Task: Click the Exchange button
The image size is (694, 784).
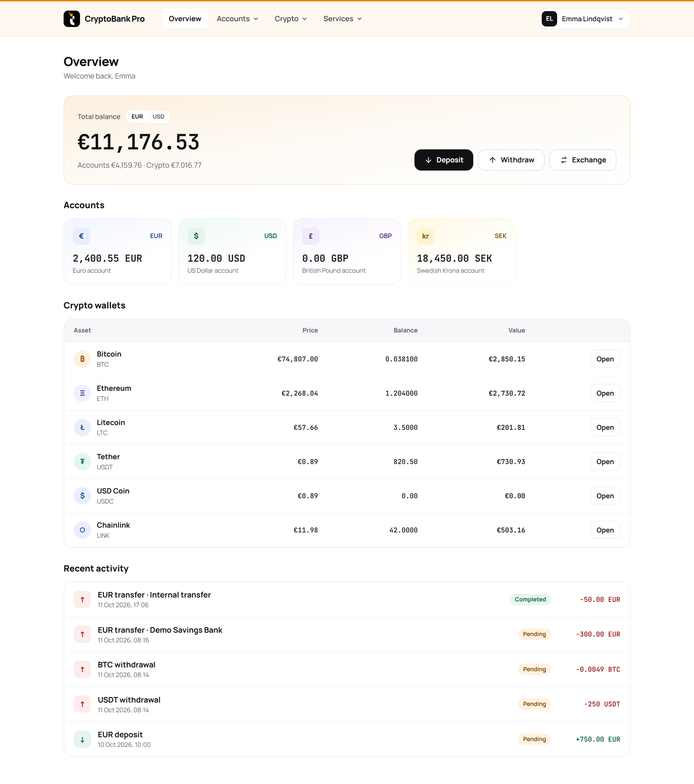Action: (x=583, y=160)
